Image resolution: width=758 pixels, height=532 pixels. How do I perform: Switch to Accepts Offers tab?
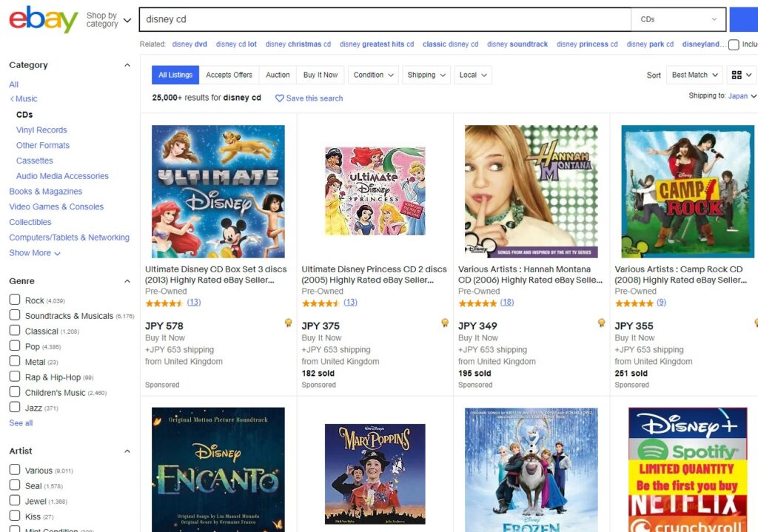point(229,75)
